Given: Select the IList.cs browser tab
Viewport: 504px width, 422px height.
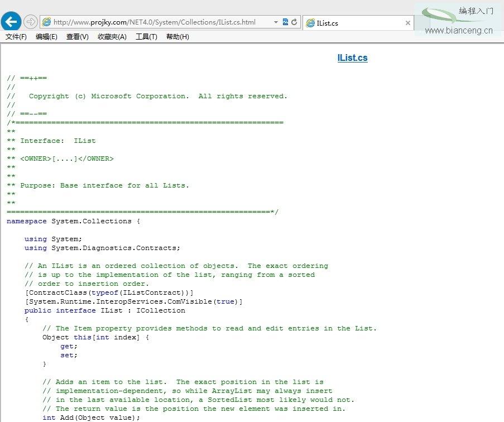Looking at the screenshot, I should (x=358, y=23).
